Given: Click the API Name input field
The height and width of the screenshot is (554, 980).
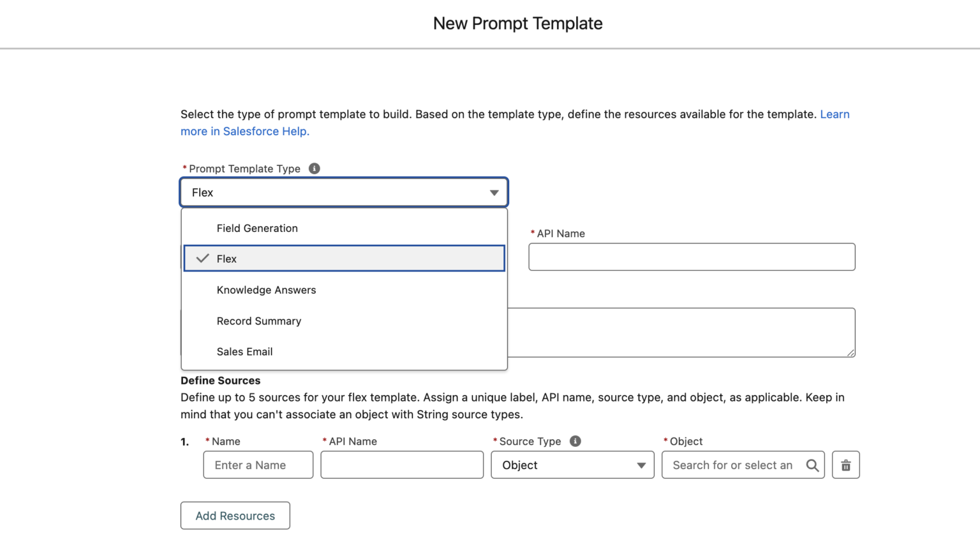Looking at the screenshot, I should pos(692,257).
